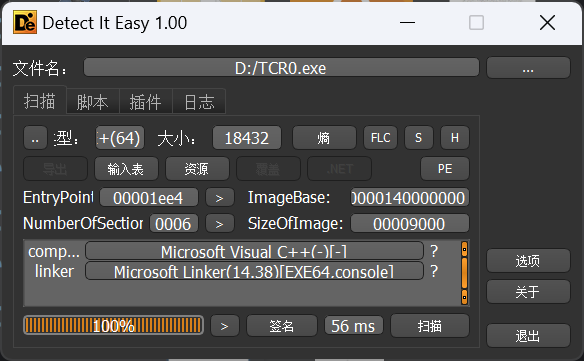584x361 pixels.
Task: Open 选项 options
Action: [528, 261]
